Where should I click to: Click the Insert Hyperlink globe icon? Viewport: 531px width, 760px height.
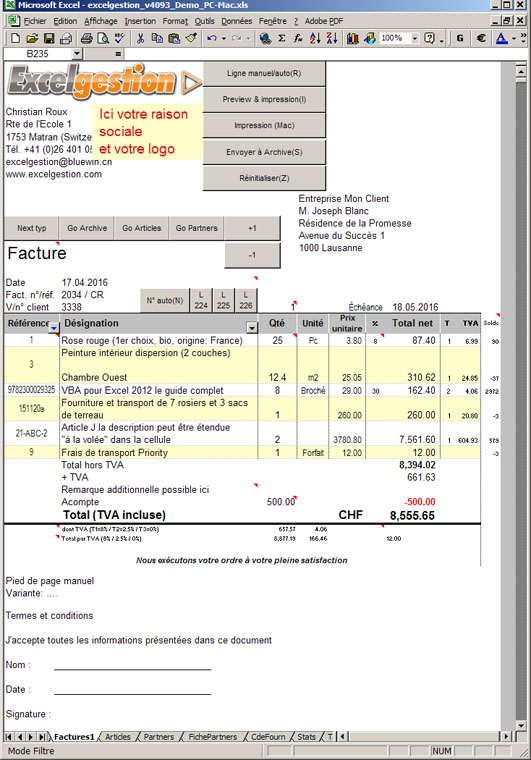[x=265, y=38]
